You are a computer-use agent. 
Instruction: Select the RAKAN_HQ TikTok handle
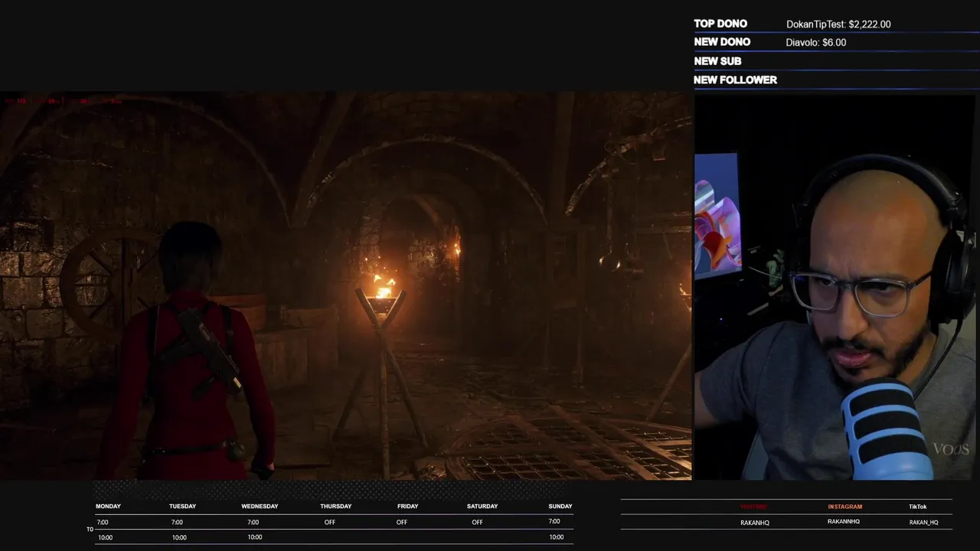[x=923, y=523]
